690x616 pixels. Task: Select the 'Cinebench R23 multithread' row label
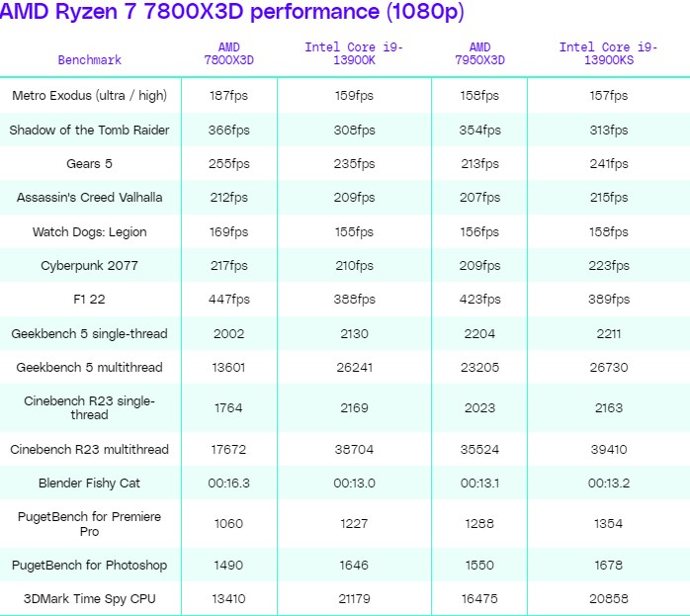click(89, 449)
